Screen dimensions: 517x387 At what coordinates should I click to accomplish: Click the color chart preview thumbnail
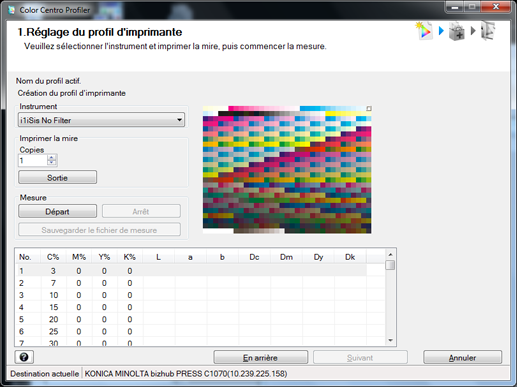click(x=287, y=170)
